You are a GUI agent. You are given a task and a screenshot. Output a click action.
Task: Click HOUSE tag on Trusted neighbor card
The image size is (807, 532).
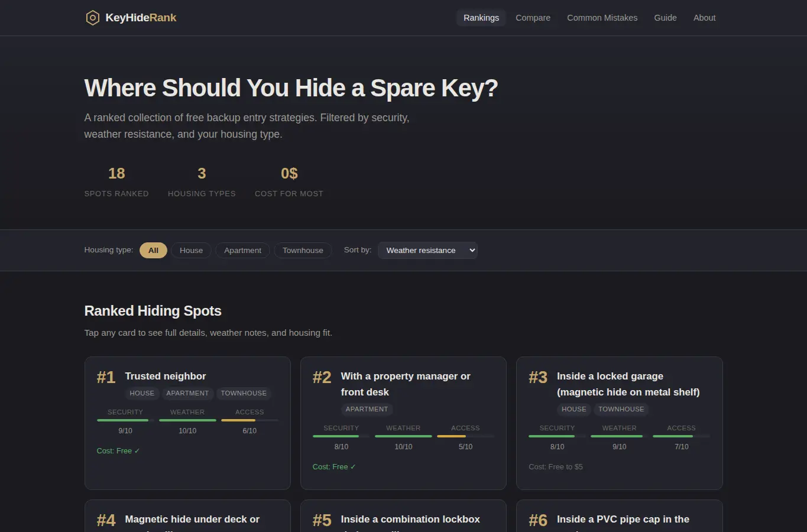(x=142, y=393)
